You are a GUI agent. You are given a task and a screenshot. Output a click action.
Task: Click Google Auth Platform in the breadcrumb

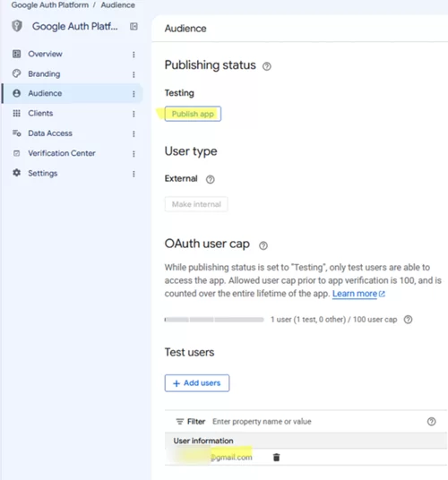pos(50,5)
